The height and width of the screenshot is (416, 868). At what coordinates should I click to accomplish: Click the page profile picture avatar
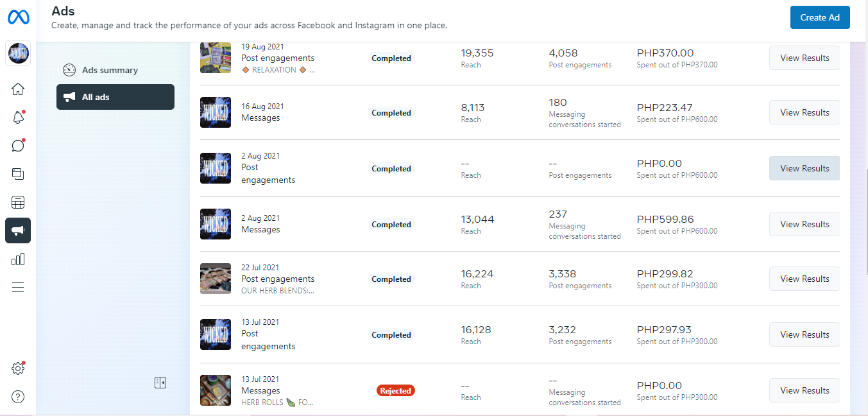coord(18,54)
